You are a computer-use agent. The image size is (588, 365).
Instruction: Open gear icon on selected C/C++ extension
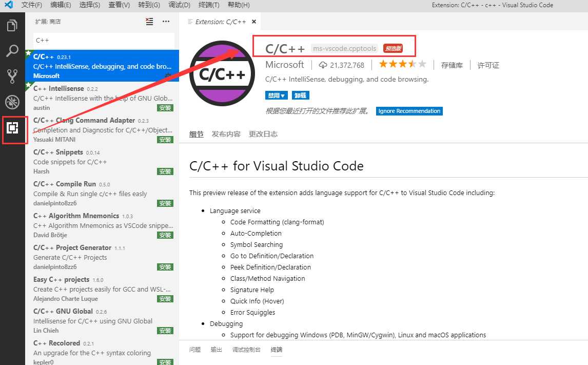168,75
